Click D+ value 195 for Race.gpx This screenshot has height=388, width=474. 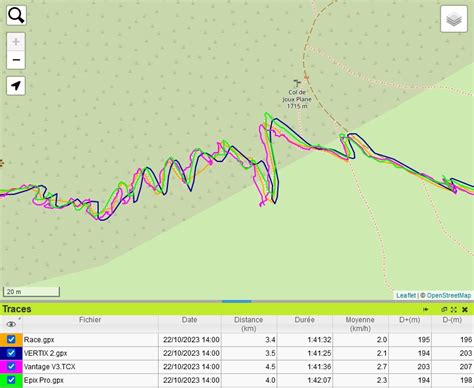pos(424,340)
